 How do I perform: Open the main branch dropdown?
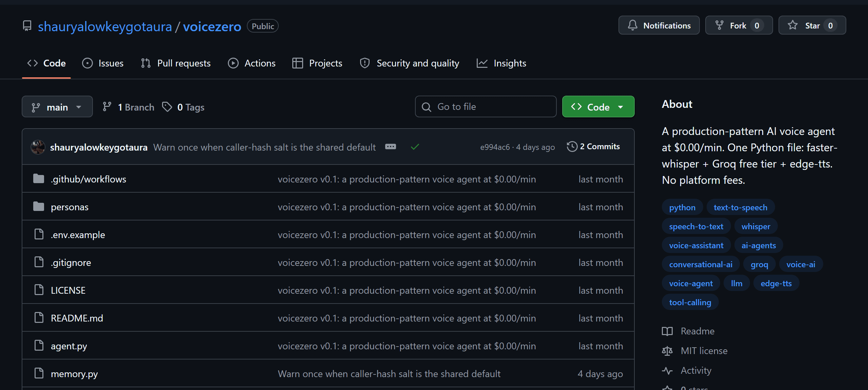tap(57, 107)
